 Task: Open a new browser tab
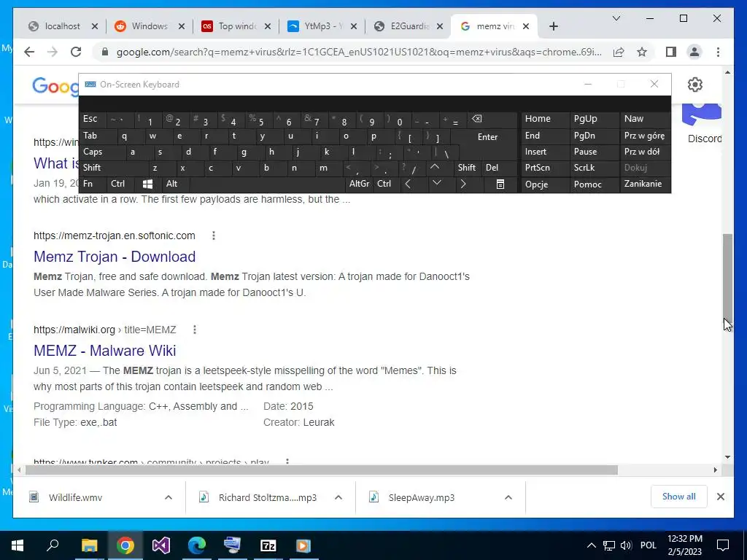click(553, 26)
